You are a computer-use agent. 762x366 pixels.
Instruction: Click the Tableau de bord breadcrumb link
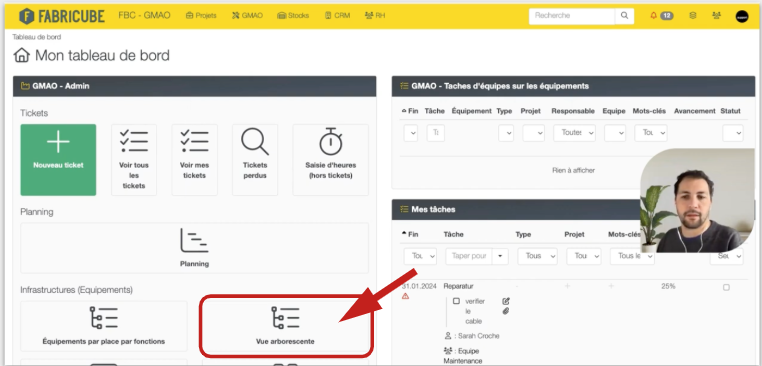pyautogui.click(x=36, y=37)
